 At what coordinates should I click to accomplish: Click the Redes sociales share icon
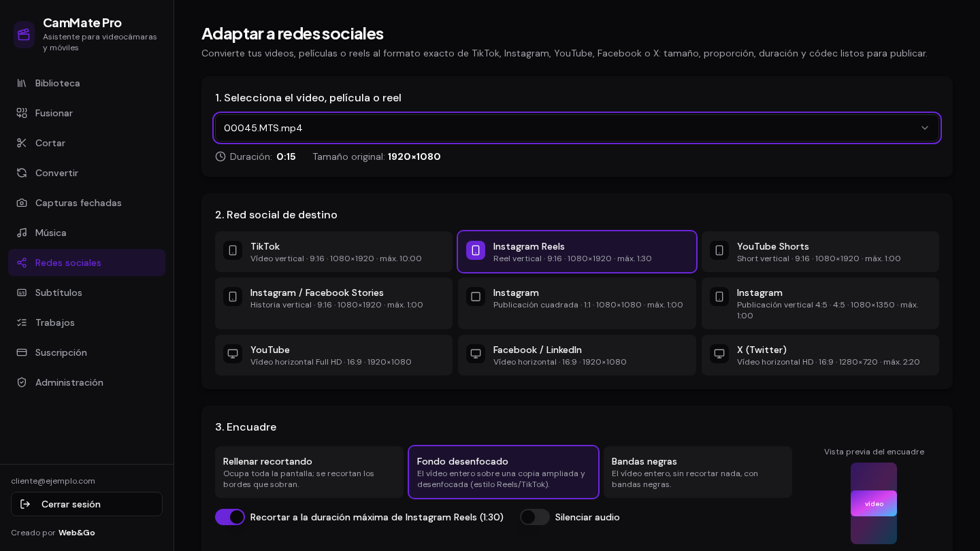pos(22,263)
